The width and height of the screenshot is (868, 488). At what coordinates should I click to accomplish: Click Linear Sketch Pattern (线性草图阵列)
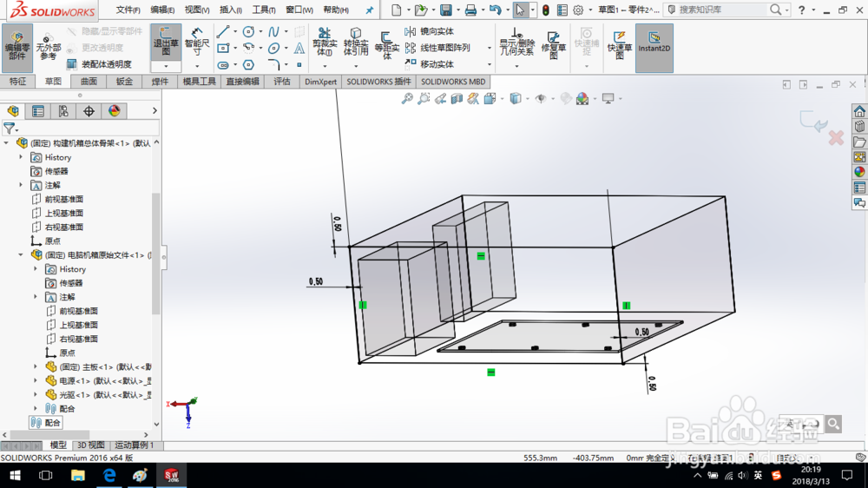click(x=437, y=48)
